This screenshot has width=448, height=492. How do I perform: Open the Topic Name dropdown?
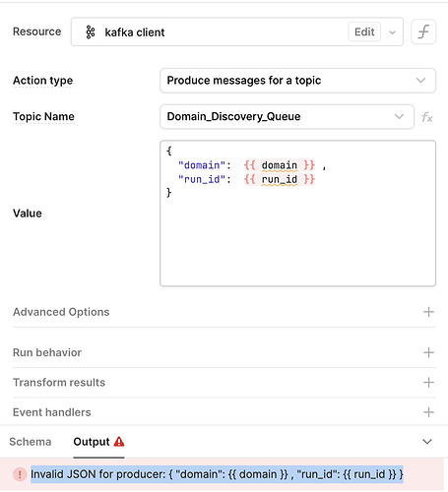(287, 116)
